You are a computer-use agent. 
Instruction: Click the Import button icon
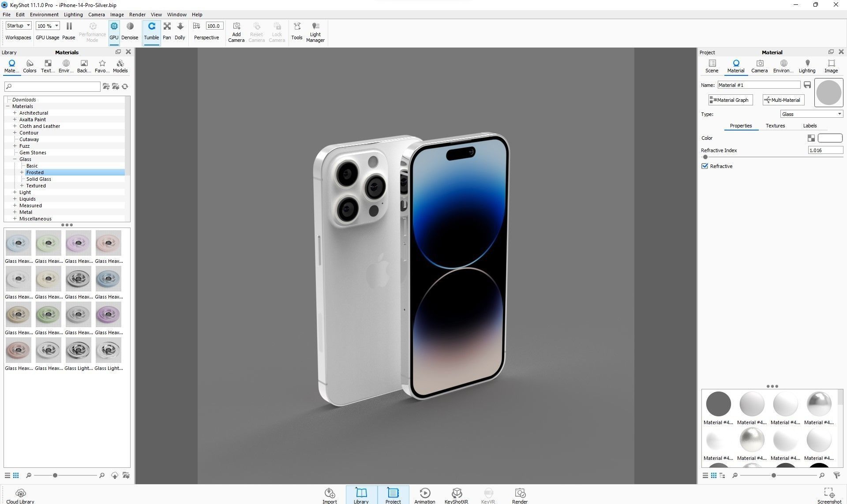(330, 493)
